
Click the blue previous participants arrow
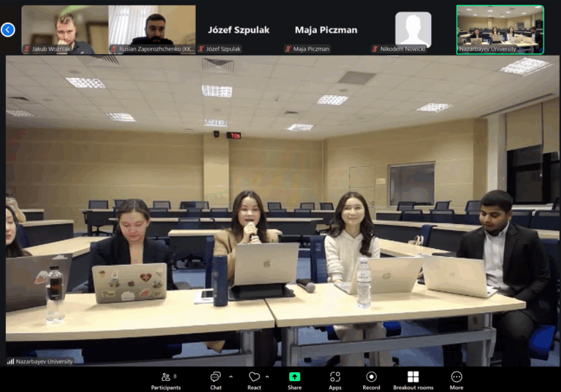pos(8,30)
